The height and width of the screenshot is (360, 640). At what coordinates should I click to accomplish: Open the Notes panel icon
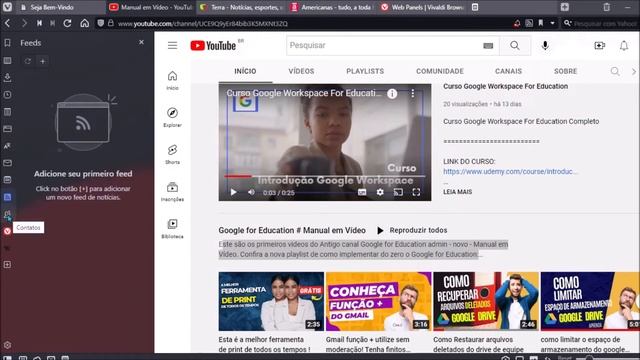[7, 112]
